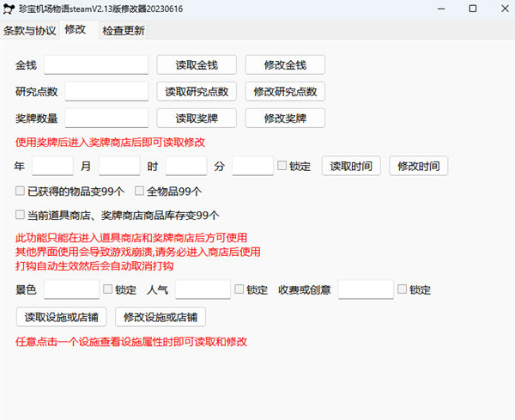Click the 修改设施或店铺 button

pyautogui.click(x=161, y=317)
